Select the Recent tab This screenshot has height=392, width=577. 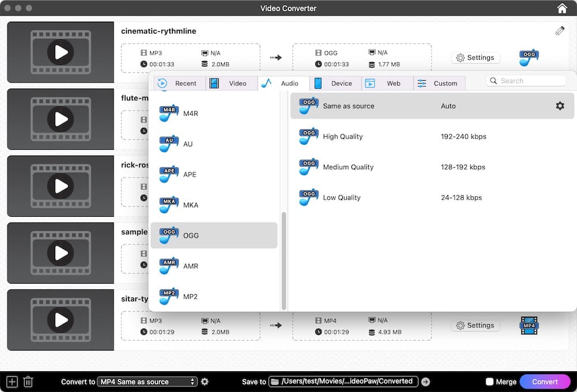pyautogui.click(x=179, y=84)
